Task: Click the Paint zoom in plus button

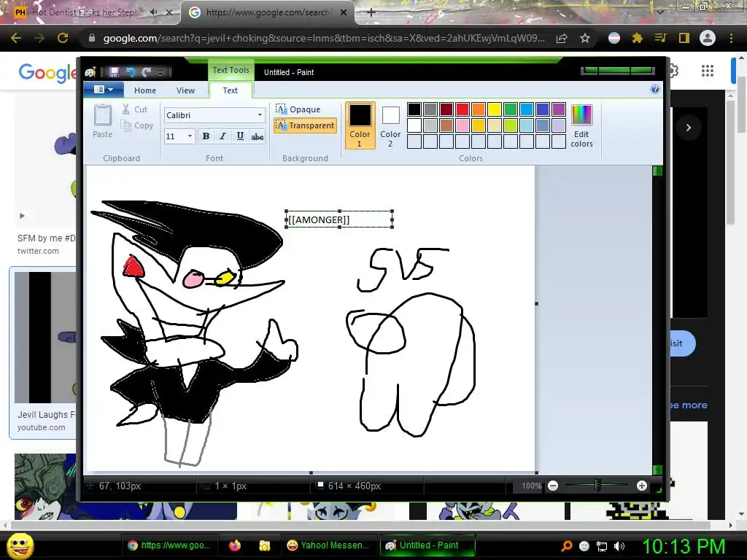Action: click(x=642, y=486)
